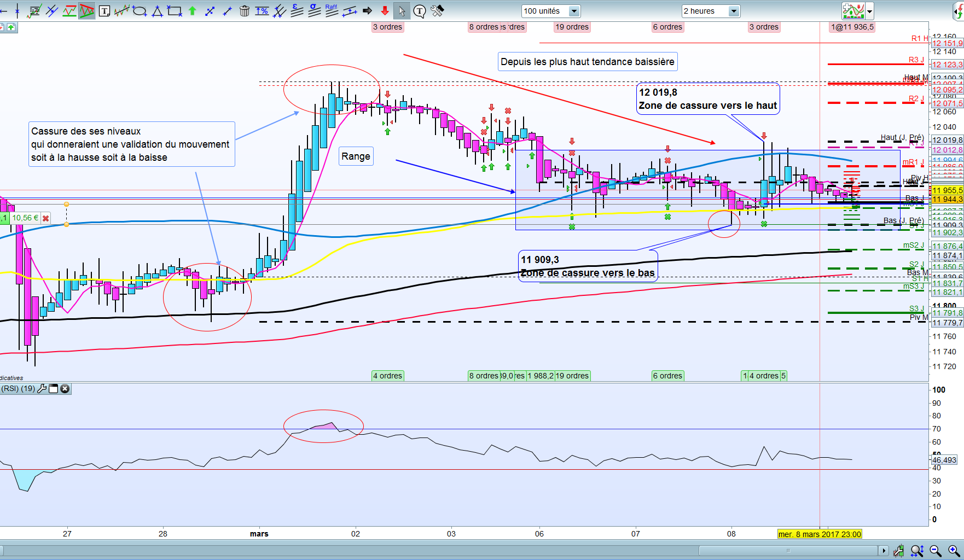Image resolution: width=964 pixels, height=560 pixels.
Task: Close the RSI indicator panel
Action: [65, 389]
